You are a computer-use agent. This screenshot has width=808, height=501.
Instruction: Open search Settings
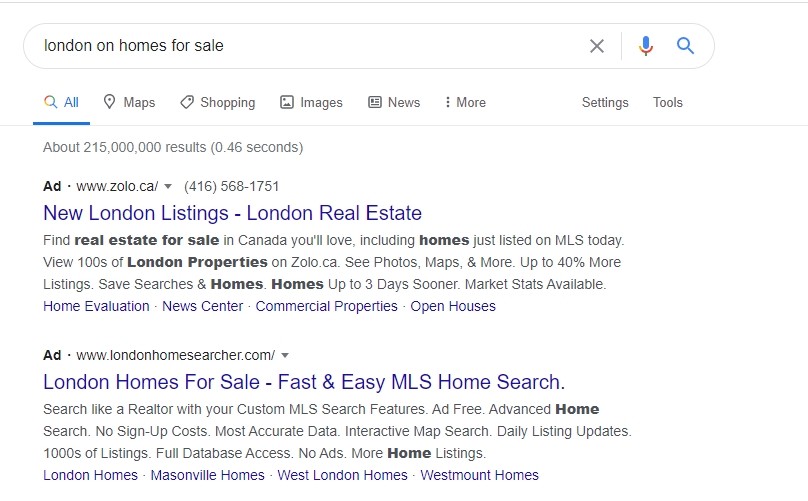coord(605,102)
